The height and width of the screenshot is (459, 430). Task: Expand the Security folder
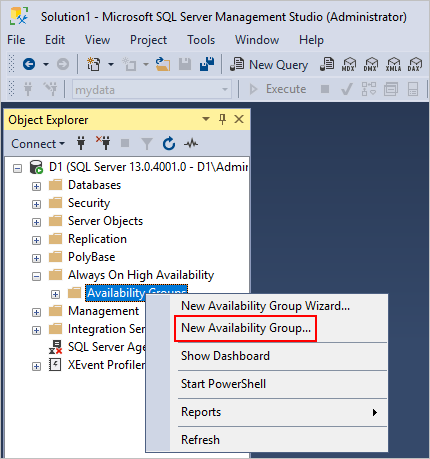click(36, 204)
